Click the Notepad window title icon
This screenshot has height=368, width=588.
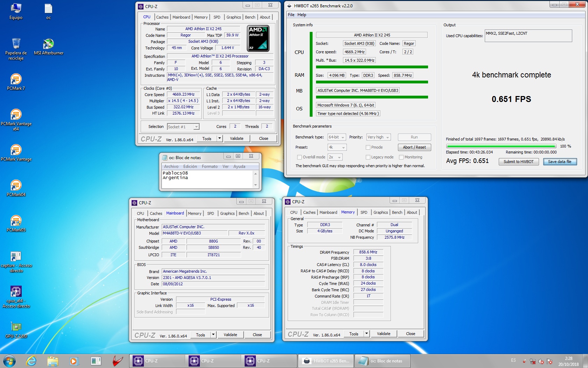pos(164,158)
